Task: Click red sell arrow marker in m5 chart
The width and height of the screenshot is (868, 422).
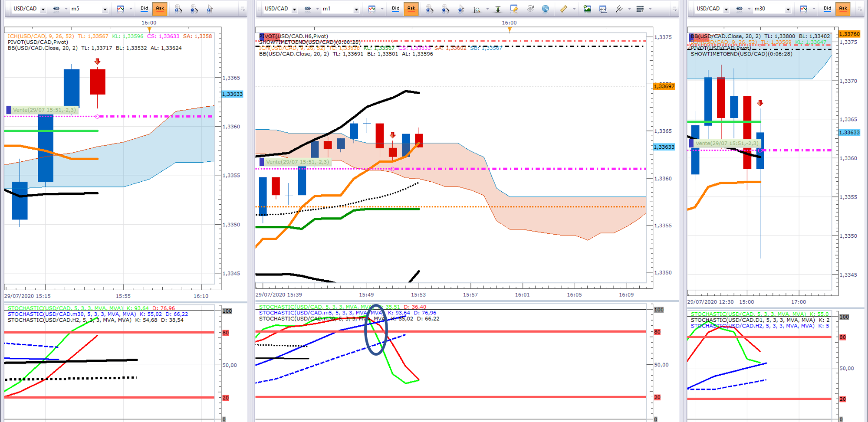Action: (x=97, y=62)
